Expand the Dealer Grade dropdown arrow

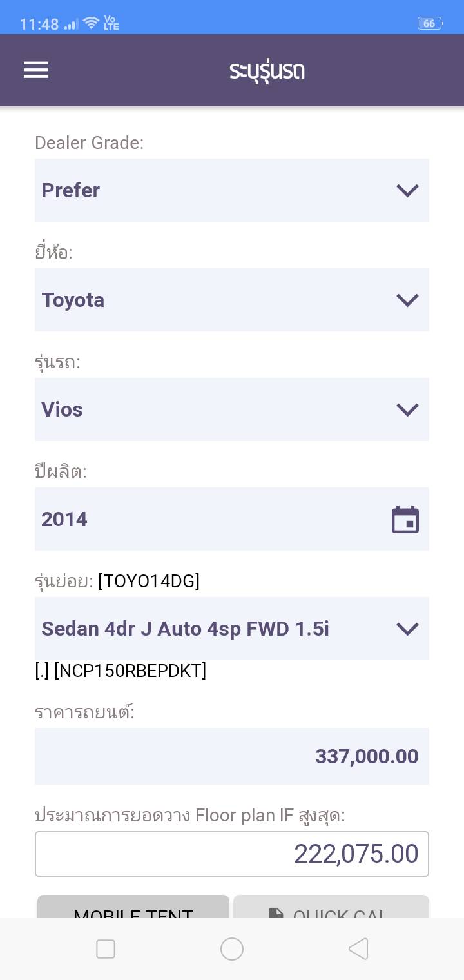pos(407,190)
